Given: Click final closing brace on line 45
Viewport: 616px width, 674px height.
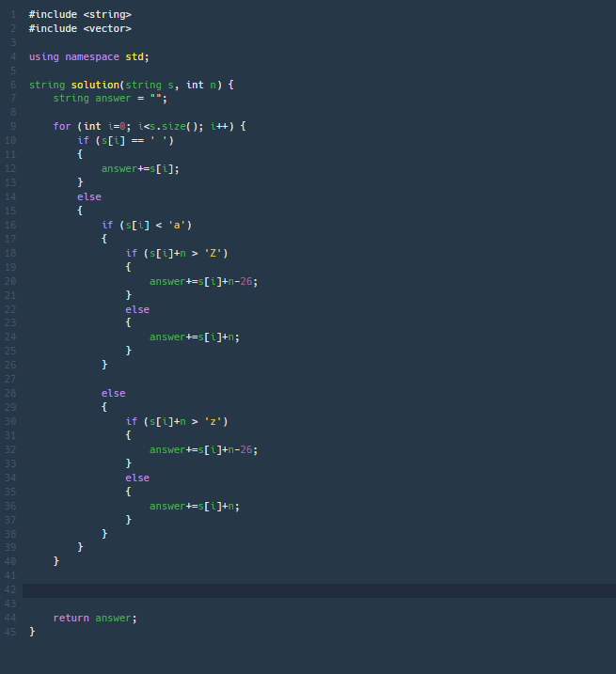Looking at the screenshot, I should click(32, 632).
